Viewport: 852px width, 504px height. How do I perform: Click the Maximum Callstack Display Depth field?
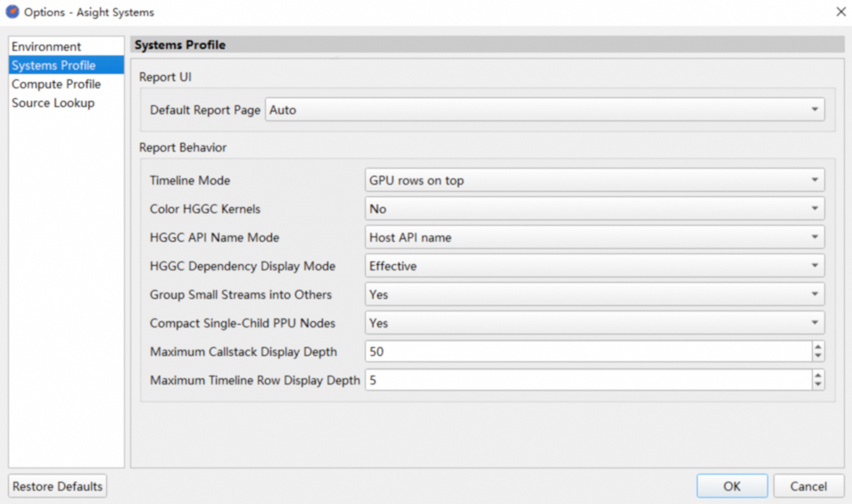[x=589, y=351]
